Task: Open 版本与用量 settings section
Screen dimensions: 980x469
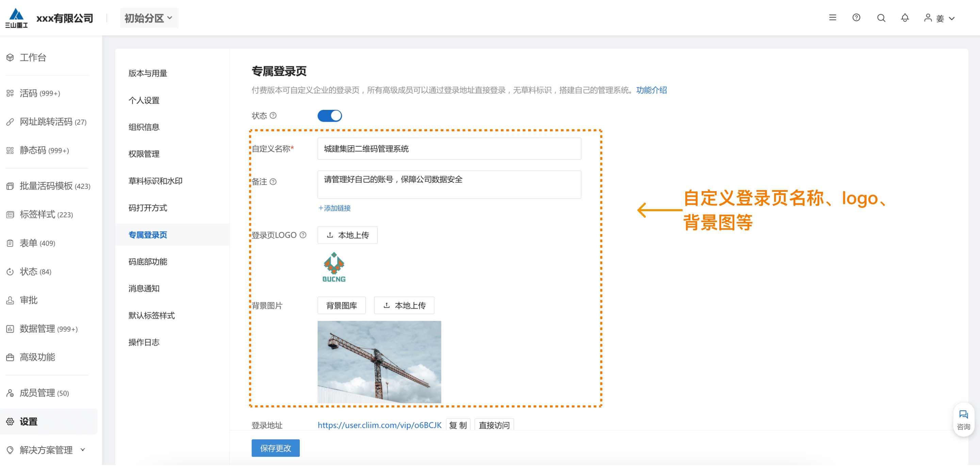Action: click(148, 73)
